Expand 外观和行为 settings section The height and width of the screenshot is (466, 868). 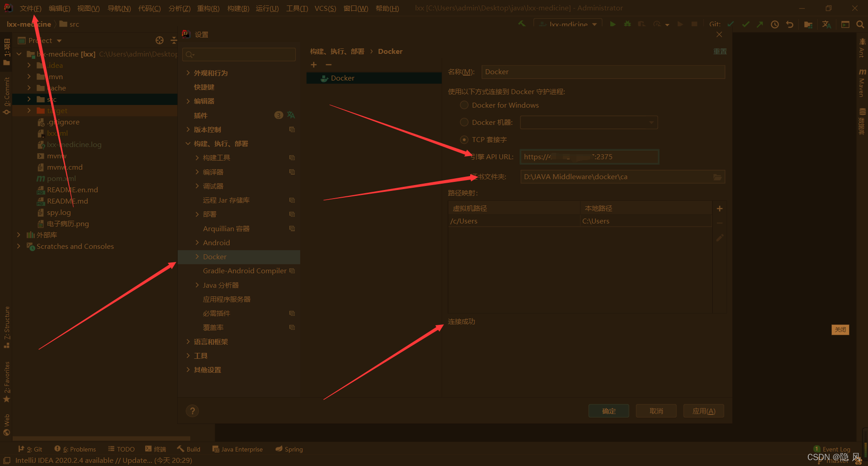pyautogui.click(x=188, y=73)
